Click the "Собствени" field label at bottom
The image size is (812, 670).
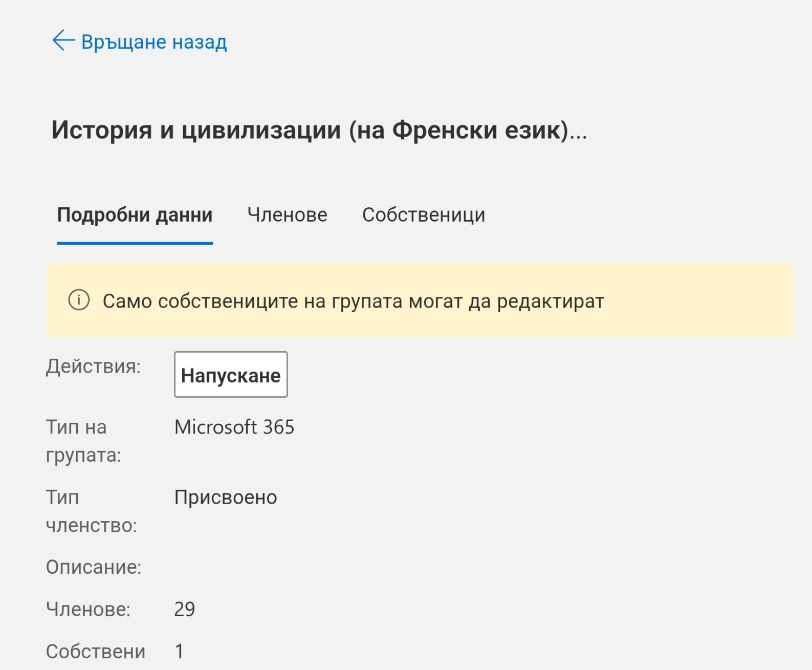point(96,652)
